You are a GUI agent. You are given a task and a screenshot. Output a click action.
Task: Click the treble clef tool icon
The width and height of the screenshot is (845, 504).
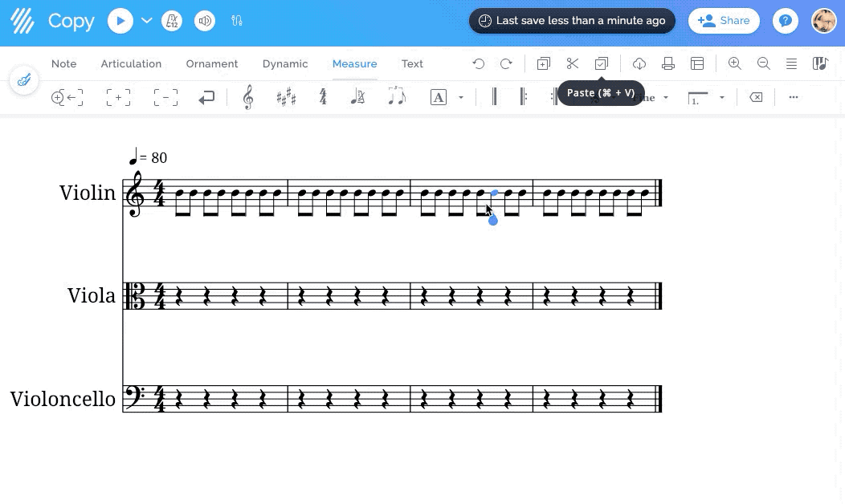pyautogui.click(x=248, y=97)
